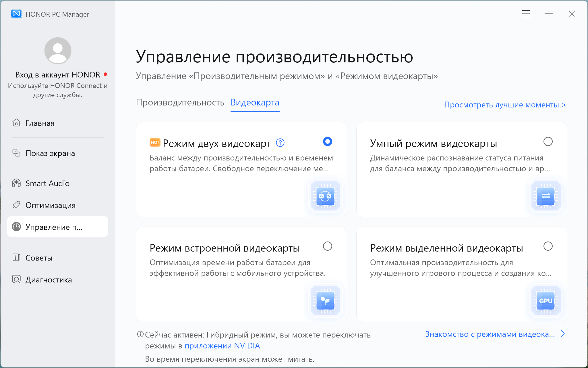The width and height of the screenshot is (588, 368).
Task: Switch to the Производительность tab
Action: click(x=181, y=103)
